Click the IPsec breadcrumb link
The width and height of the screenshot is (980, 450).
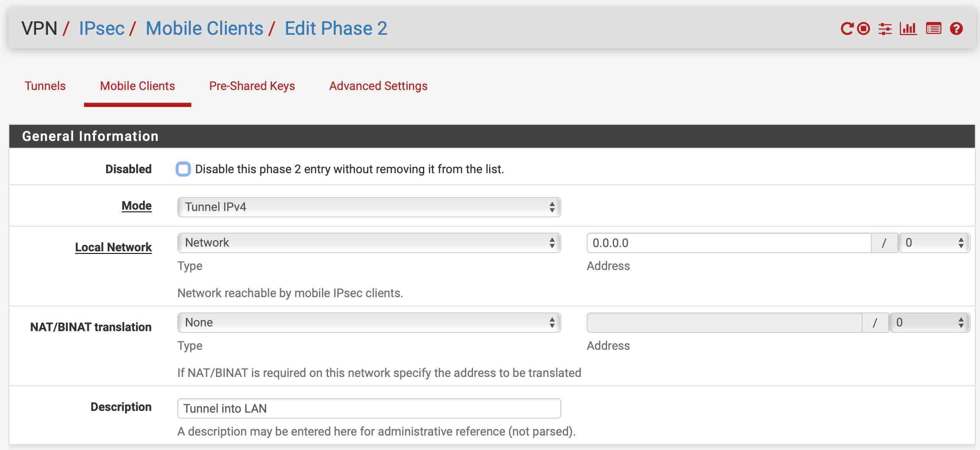pos(102,28)
